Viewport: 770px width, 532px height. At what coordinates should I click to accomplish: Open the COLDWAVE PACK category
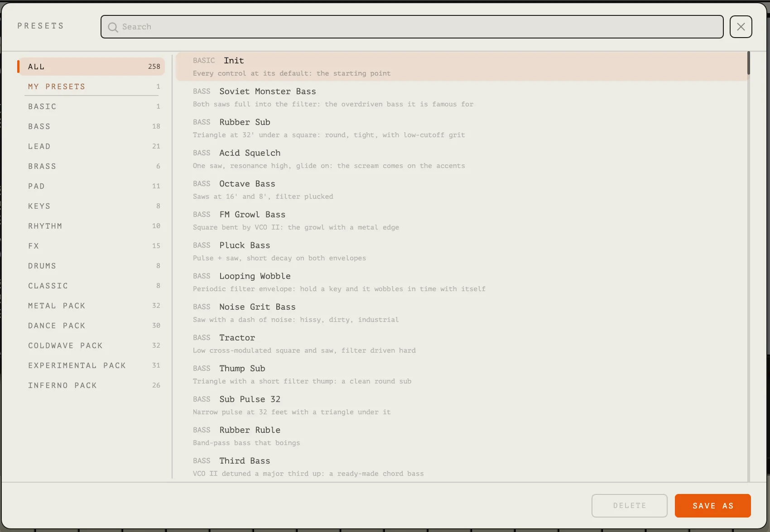[91, 345]
